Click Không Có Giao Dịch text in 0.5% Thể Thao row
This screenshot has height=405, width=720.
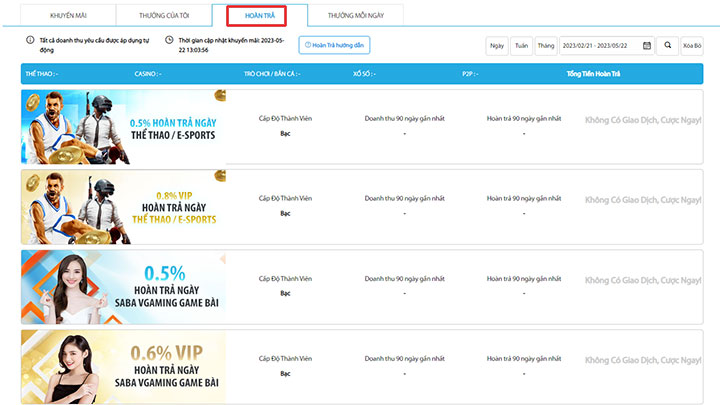click(x=643, y=120)
